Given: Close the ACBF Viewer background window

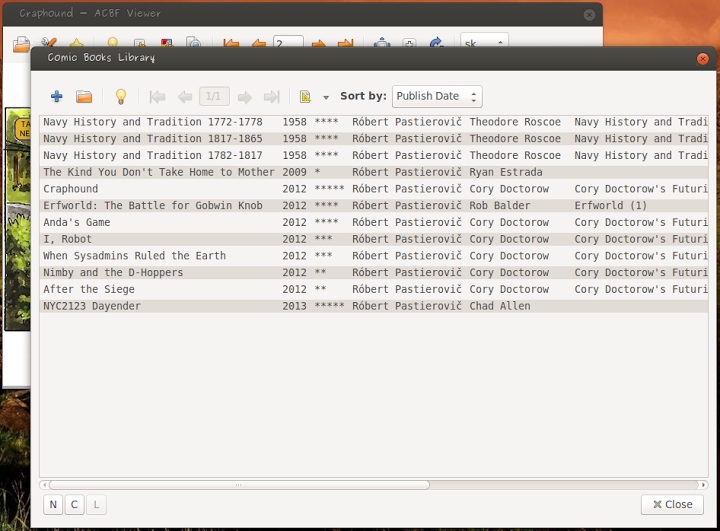Looking at the screenshot, I should pos(589,15).
